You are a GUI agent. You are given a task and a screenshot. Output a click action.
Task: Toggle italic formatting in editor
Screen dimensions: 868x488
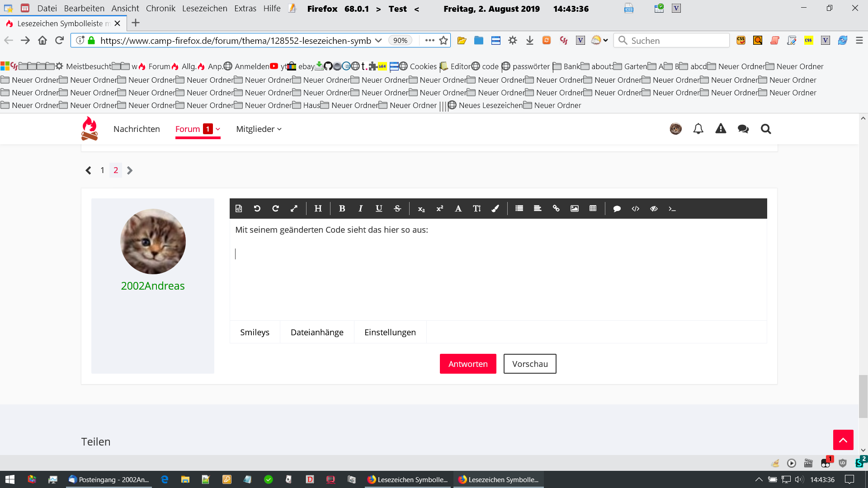360,208
